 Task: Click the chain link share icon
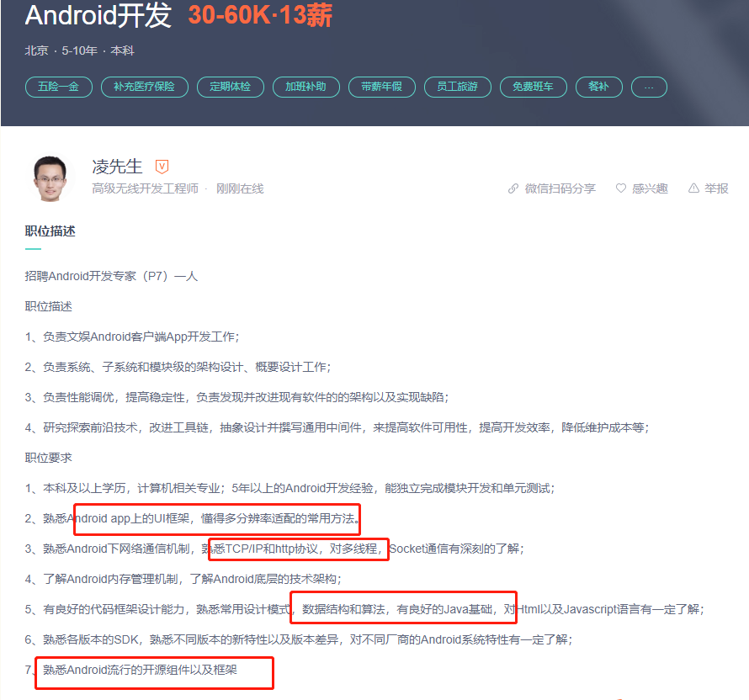[x=513, y=188]
